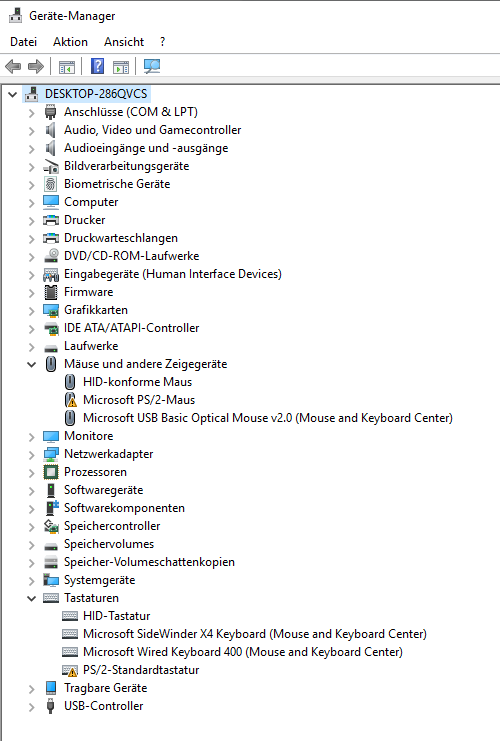Image resolution: width=500 pixels, height=741 pixels.
Task: Click the keyboard icon beside HID-Tastatur
Action: 70,616
